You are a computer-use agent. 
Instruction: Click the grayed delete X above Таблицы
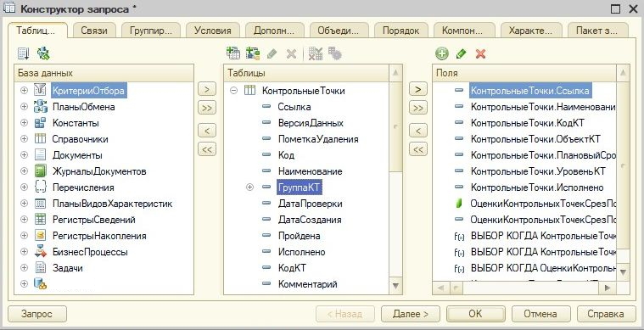(291, 53)
